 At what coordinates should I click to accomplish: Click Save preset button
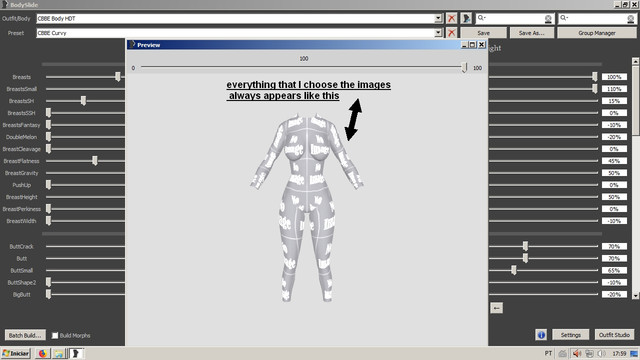click(484, 33)
